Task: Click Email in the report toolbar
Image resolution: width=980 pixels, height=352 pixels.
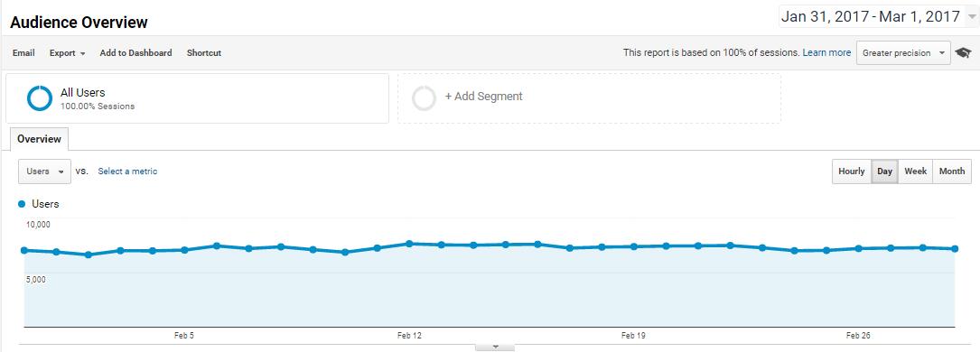Action: pyautogui.click(x=23, y=53)
